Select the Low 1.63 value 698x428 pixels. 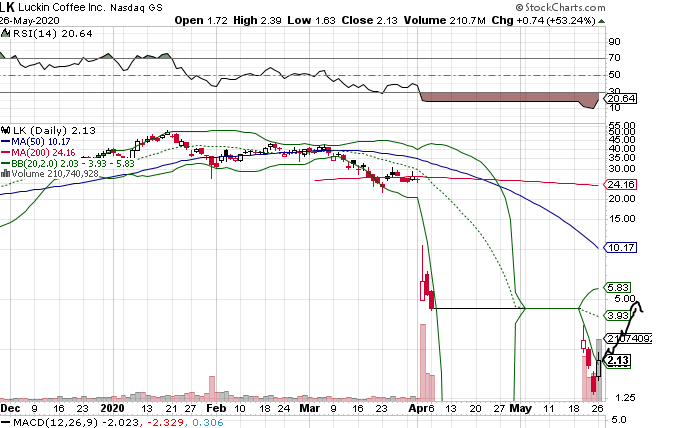pyautogui.click(x=311, y=20)
